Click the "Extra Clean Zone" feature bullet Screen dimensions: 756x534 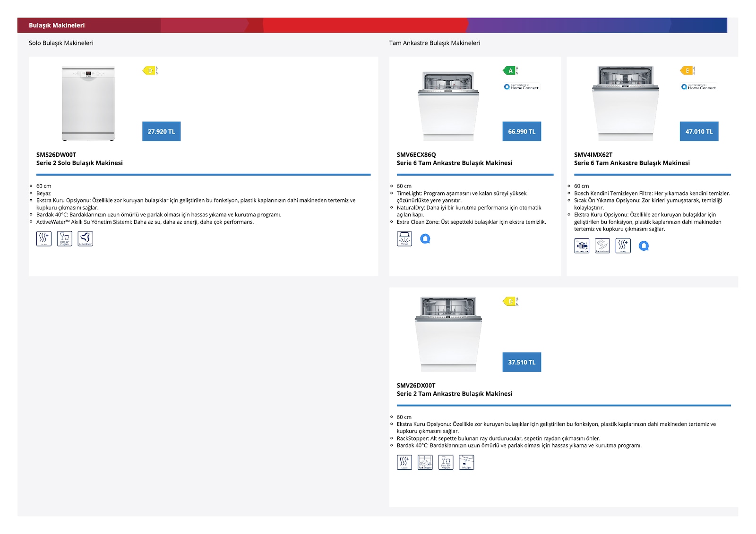click(472, 222)
